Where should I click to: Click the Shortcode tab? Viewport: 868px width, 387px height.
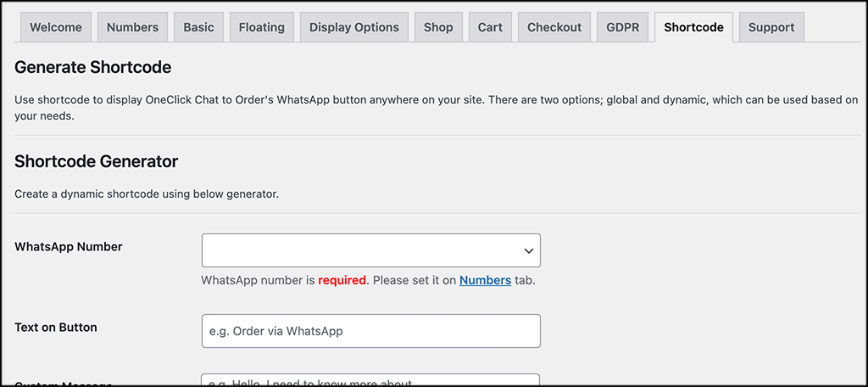tap(693, 27)
